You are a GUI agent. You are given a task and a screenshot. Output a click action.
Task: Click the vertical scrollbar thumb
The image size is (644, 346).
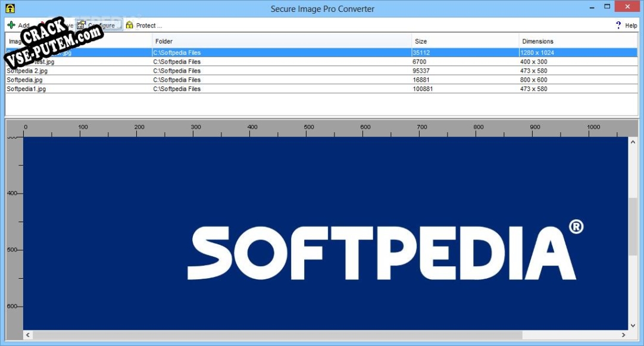[x=633, y=226]
